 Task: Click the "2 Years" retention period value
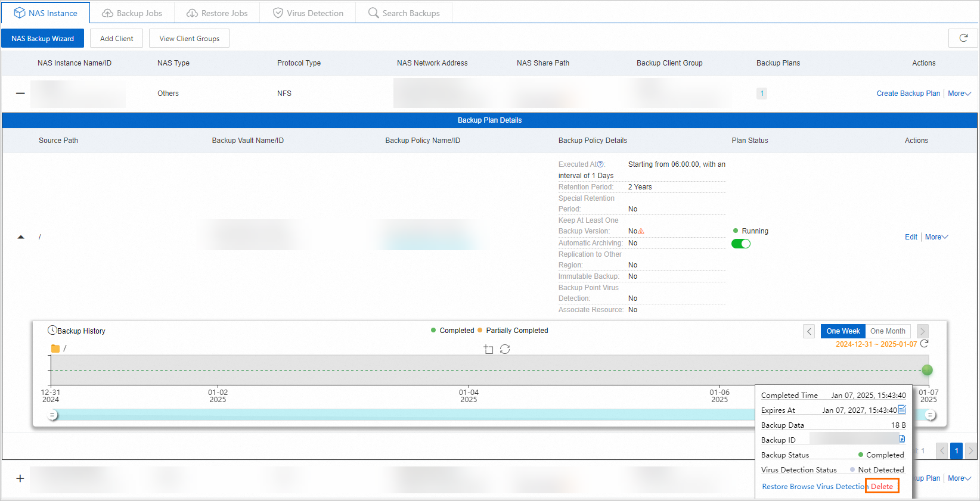[x=640, y=187]
